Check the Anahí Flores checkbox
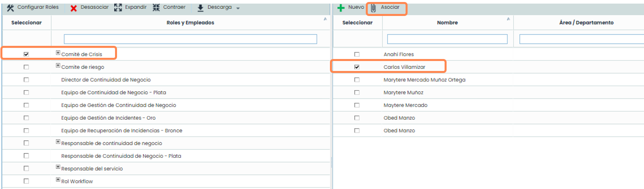Image resolution: width=644 pixels, height=189 pixels. [357, 54]
